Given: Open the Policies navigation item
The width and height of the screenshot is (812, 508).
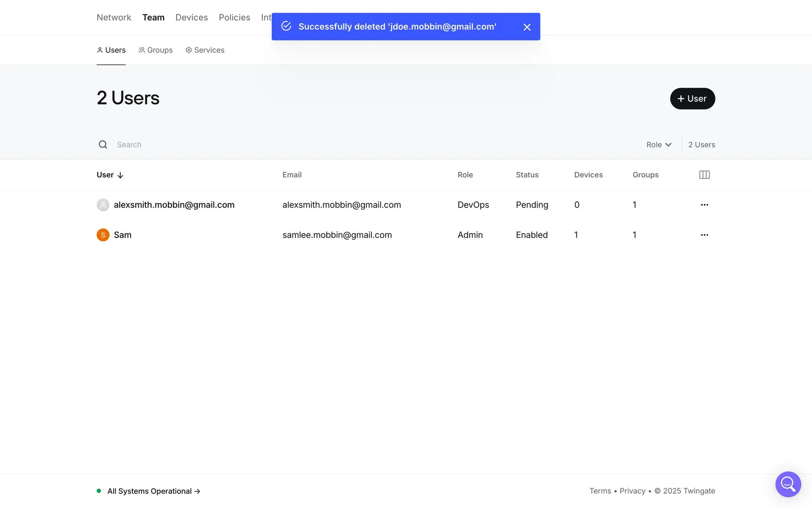Looking at the screenshot, I should pos(234,17).
